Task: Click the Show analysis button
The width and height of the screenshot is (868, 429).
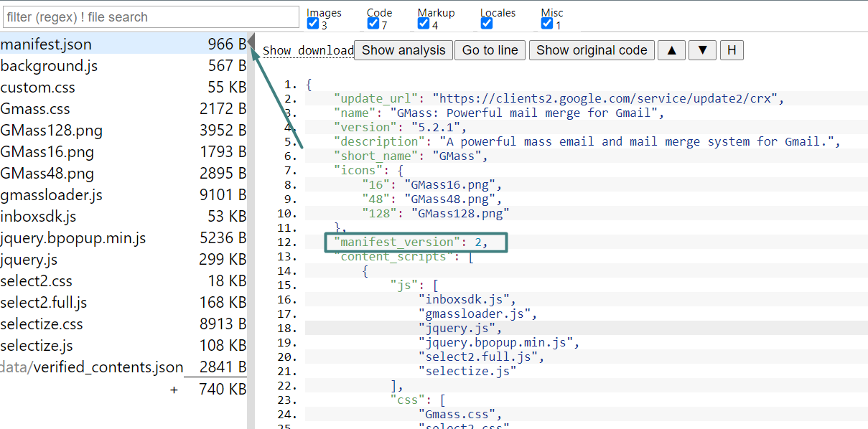Action: point(403,50)
